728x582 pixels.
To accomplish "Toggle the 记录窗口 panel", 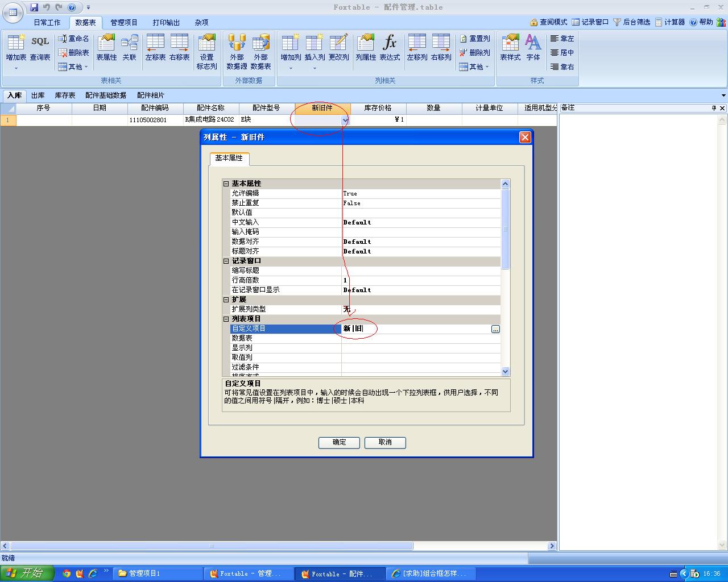I will coord(590,22).
